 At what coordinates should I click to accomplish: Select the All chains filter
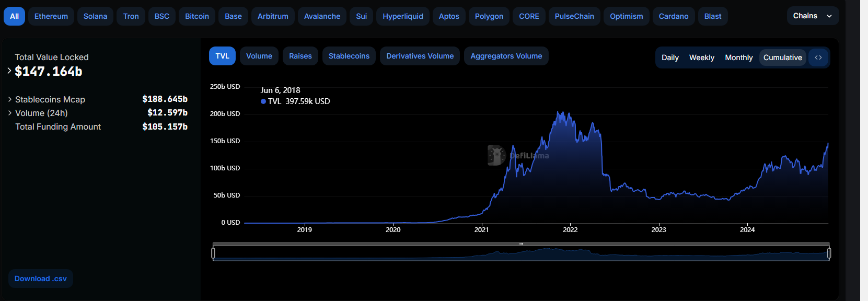[x=14, y=16]
